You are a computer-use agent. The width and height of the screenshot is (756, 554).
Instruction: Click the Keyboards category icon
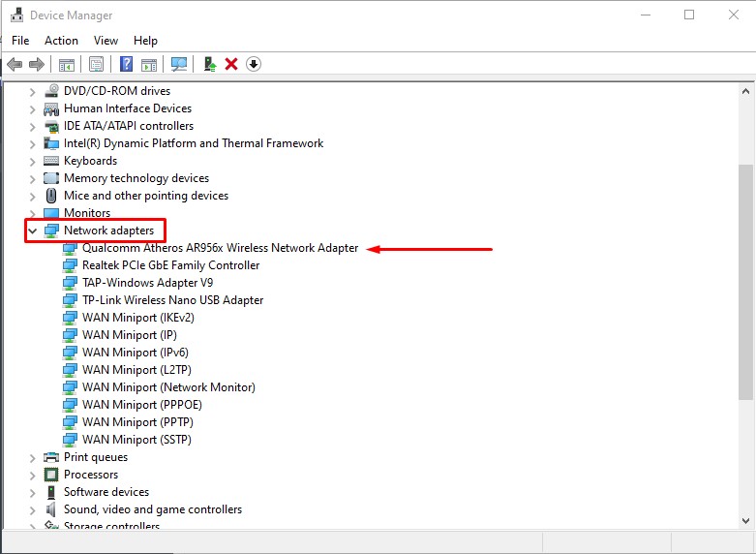pos(51,161)
